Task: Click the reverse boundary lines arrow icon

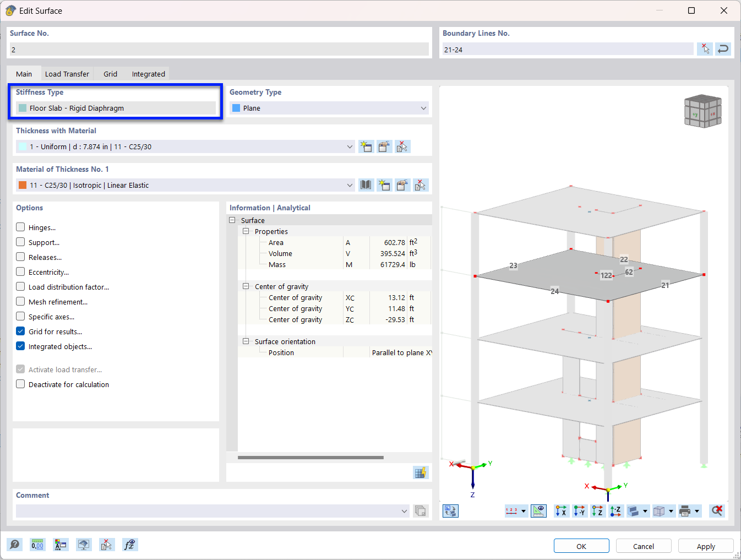Action: 723,49
